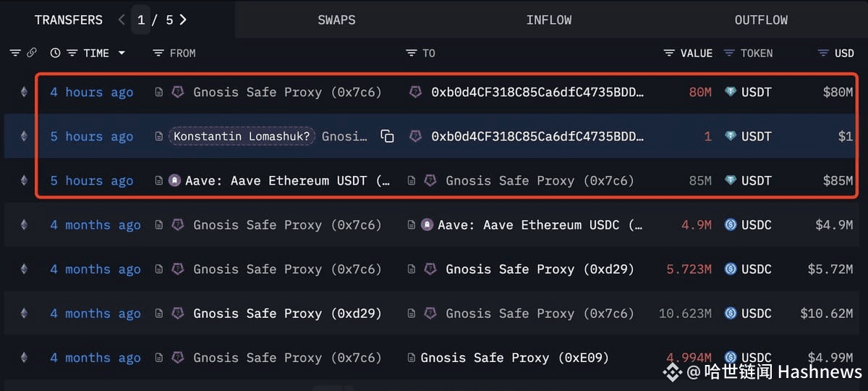The width and height of the screenshot is (868, 391).
Task: Go to next transfers page
Action: click(x=183, y=20)
